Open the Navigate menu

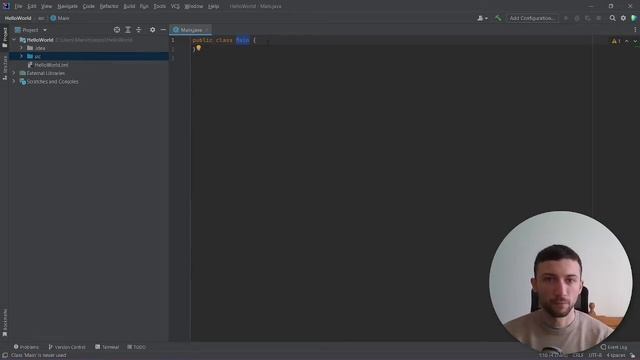click(x=67, y=6)
